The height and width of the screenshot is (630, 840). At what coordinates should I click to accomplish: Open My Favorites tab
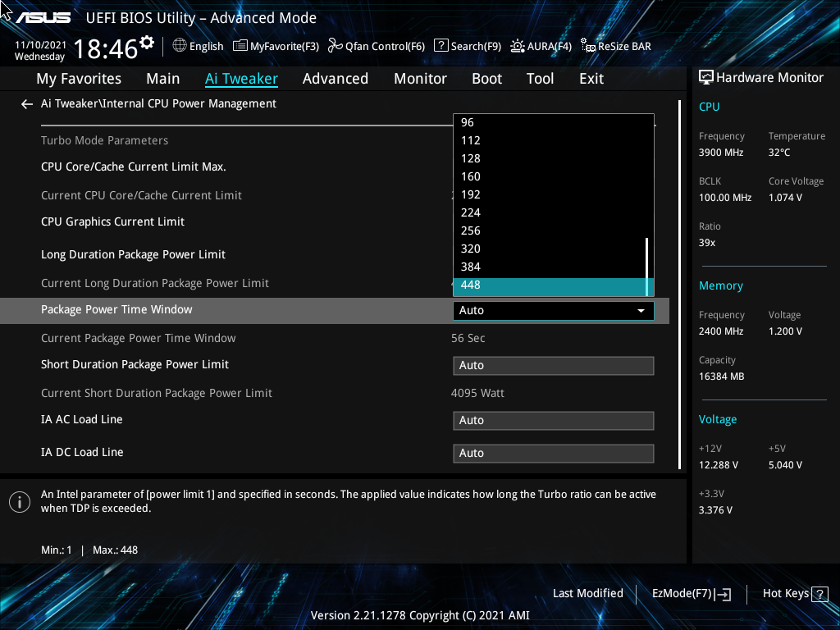pos(79,79)
